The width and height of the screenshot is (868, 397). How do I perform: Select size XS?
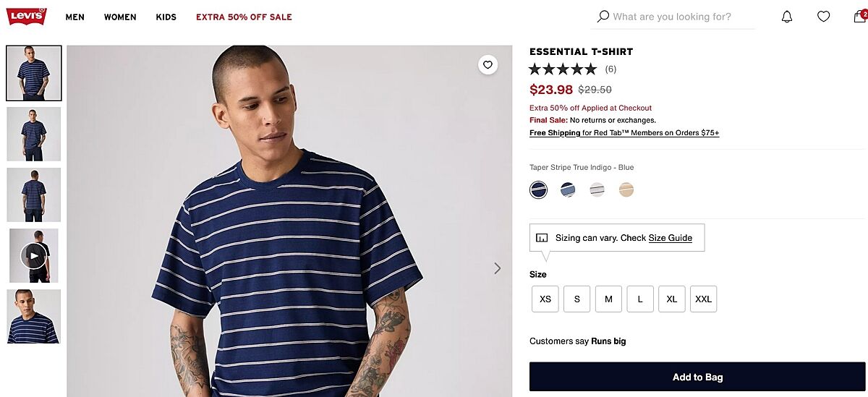(545, 299)
